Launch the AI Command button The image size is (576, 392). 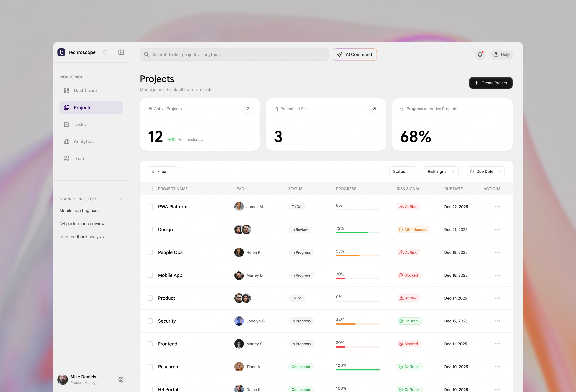354,55
